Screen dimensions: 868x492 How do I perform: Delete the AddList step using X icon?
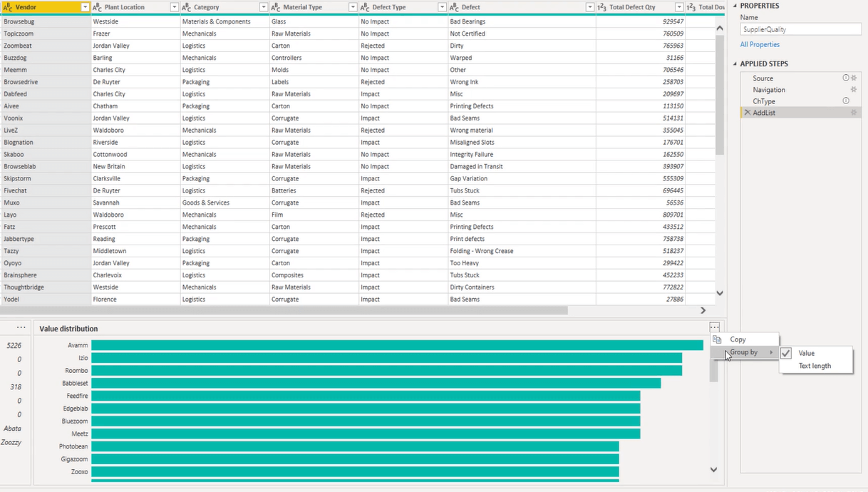[x=747, y=113]
